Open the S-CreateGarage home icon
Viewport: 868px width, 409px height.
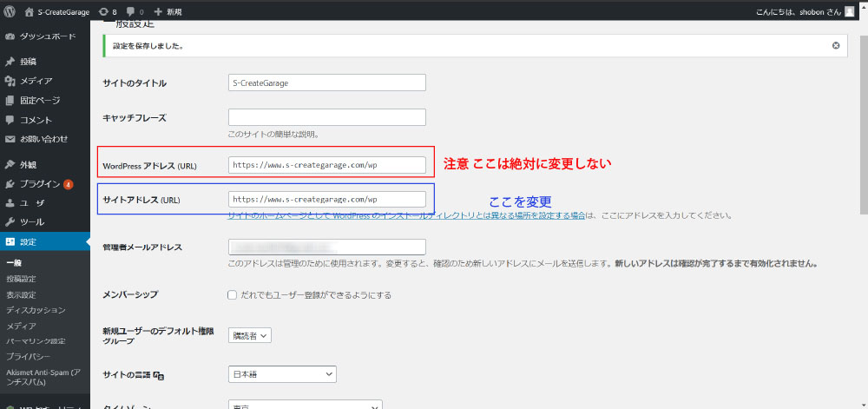point(30,11)
